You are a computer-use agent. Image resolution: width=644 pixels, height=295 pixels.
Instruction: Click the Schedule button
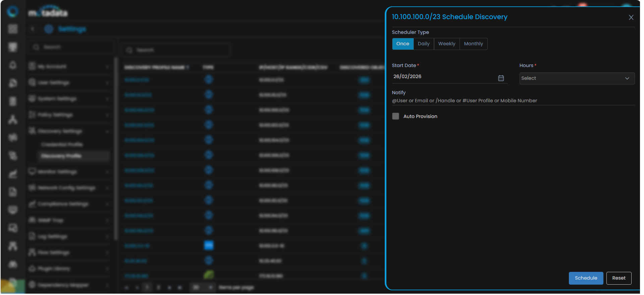coord(586,278)
